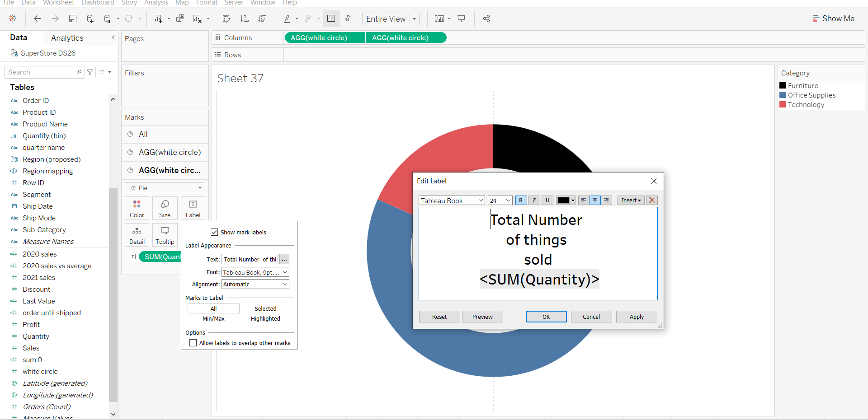
Task: Save the workbook with the Save icon
Action: click(72, 19)
